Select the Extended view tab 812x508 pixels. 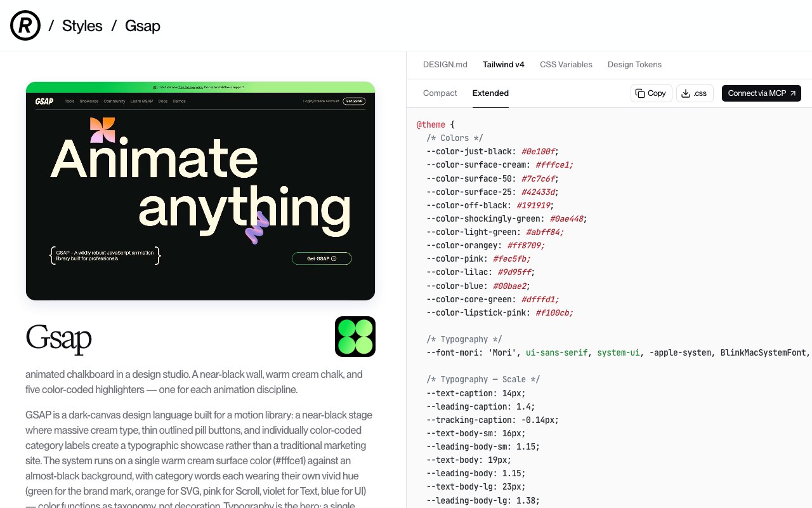[x=490, y=93]
